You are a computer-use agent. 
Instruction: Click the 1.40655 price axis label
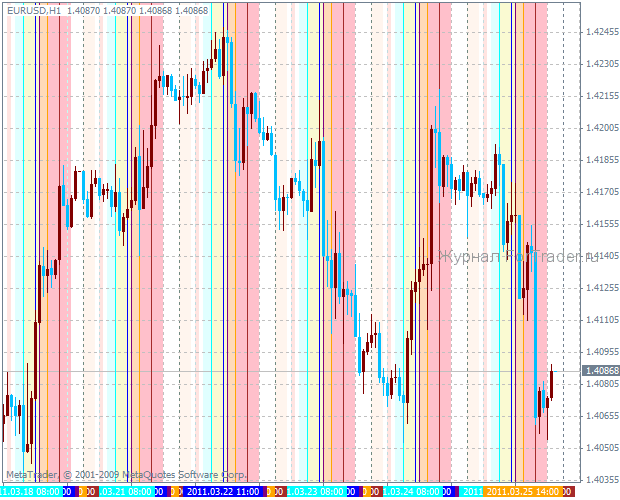click(x=602, y=415)
